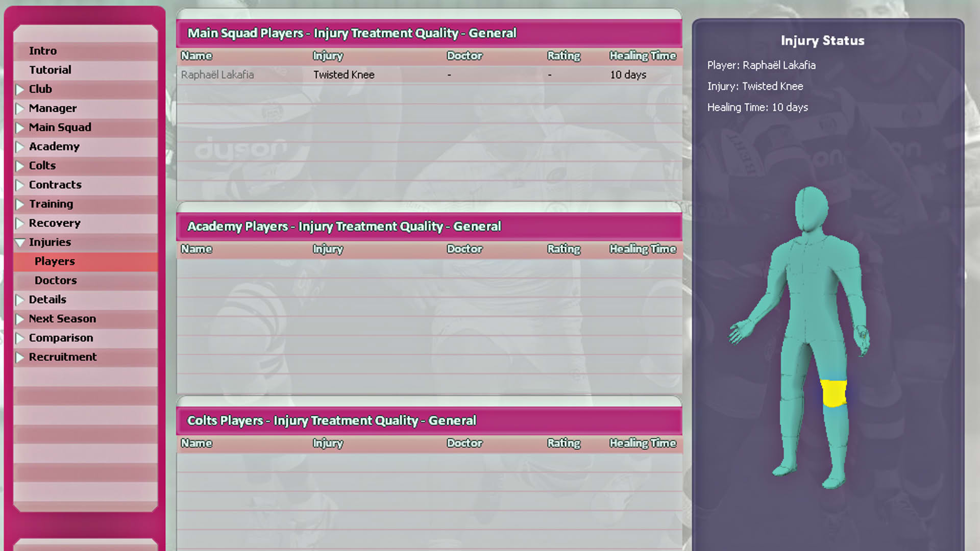The width and height of the screenshot is (980, 551).
Task: Expand the Academy section arrow
Action: coord(20,147)
